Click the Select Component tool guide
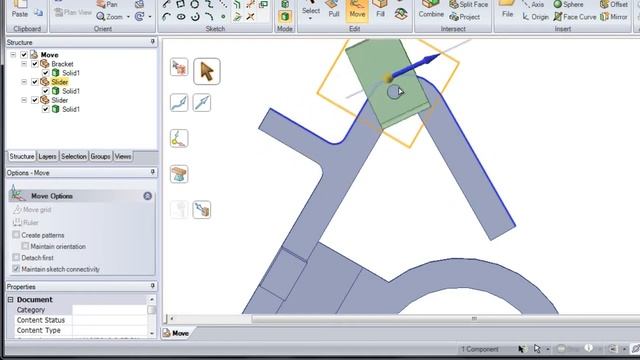The height and width of the screenshot is (360, 640). (x=179, y=67)
